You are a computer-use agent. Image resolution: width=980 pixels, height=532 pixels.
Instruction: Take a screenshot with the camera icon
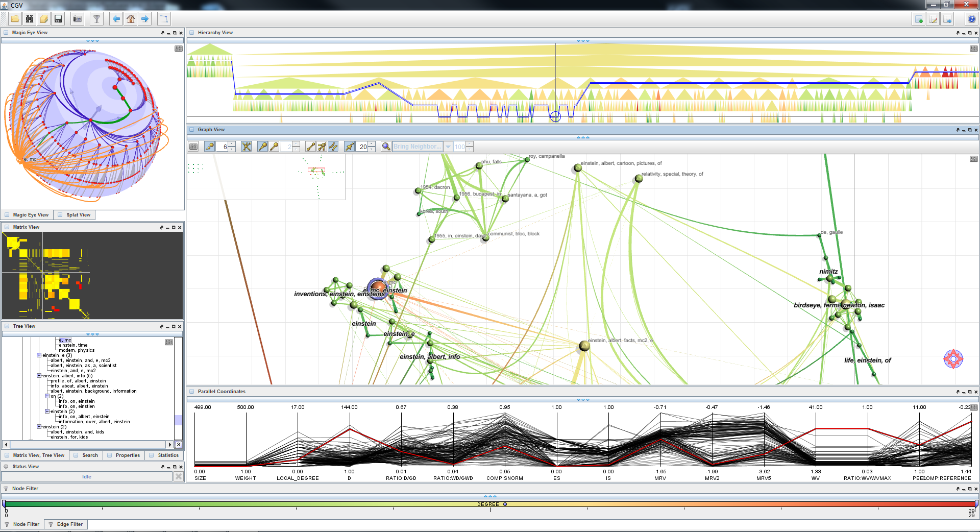coord(78,19)
